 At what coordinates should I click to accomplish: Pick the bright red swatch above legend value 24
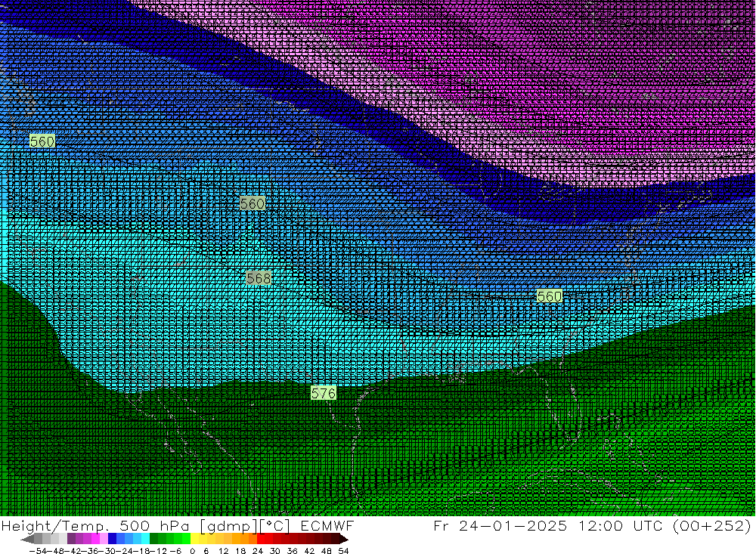coord(261,539)
